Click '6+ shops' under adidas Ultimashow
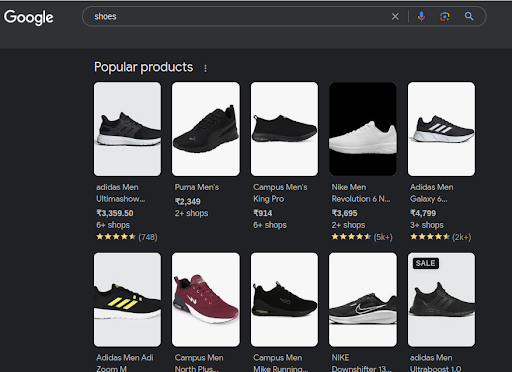 (x=113, y=225)
